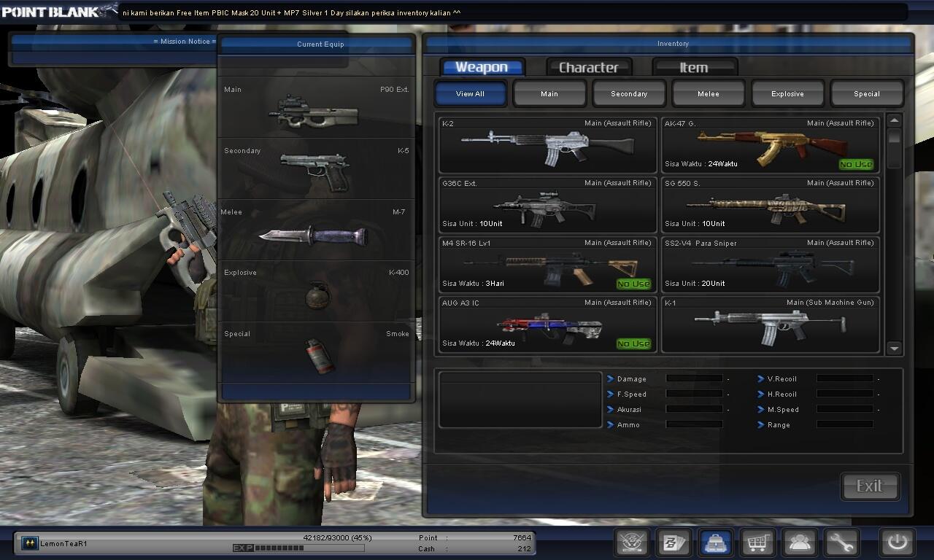
Task: Click the power quit icon
Action: coord(898,542)
